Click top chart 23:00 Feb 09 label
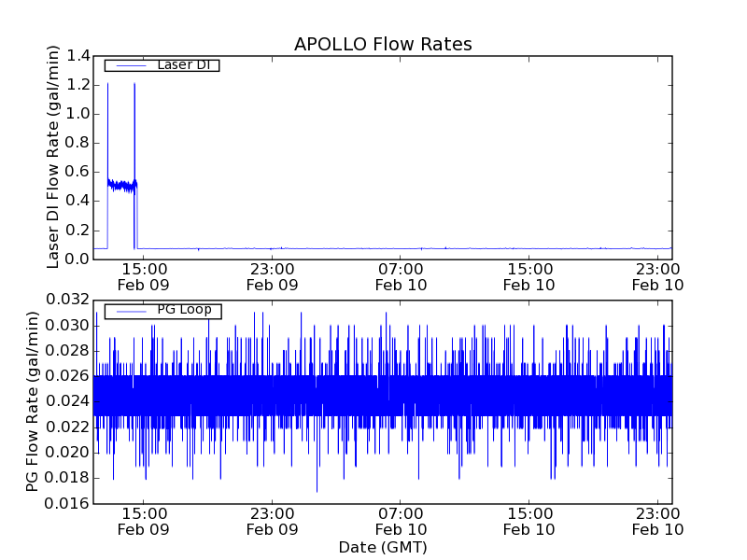Screen dimensions: 747x560 [x=272, y=277]
